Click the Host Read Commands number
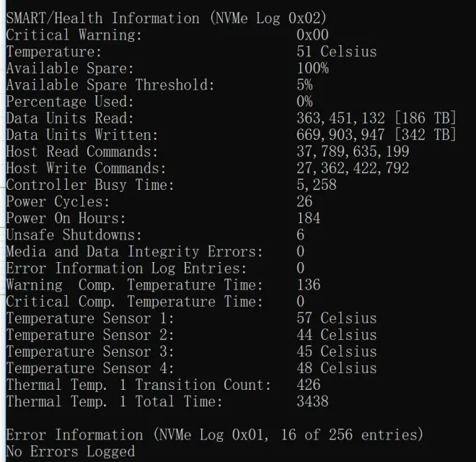This screenshot has width=476, height=462. coord(353,152)
